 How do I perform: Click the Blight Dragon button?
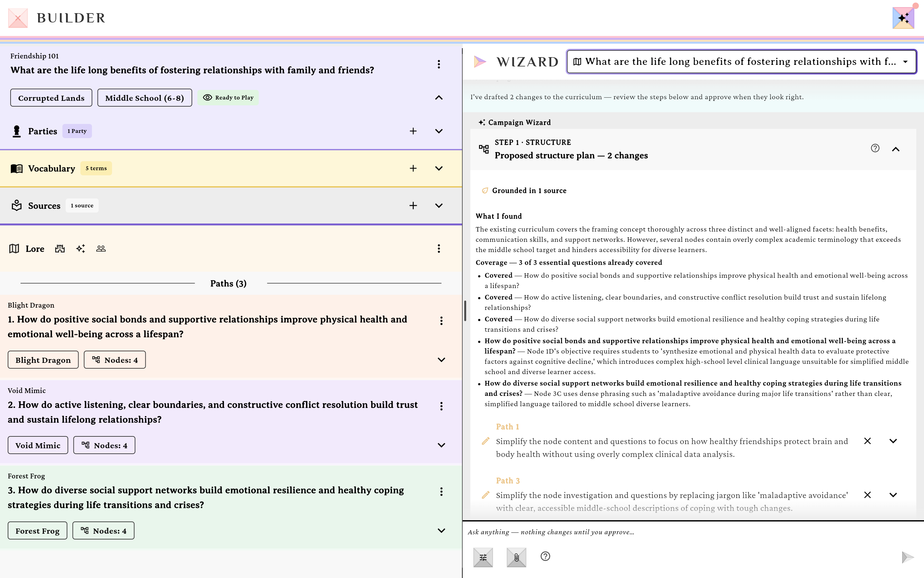click(x=43, y=360)
